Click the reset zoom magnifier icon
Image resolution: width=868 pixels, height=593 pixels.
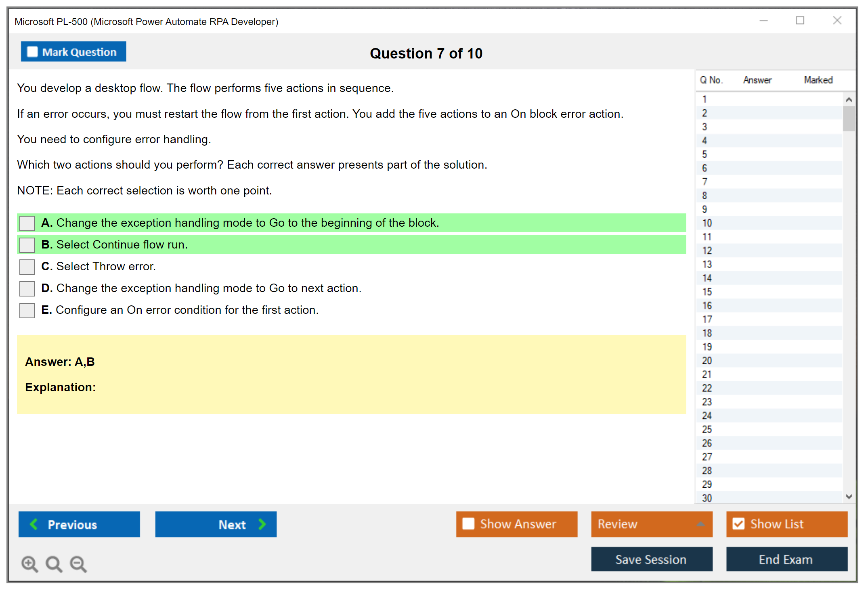[x=54, y=564]
